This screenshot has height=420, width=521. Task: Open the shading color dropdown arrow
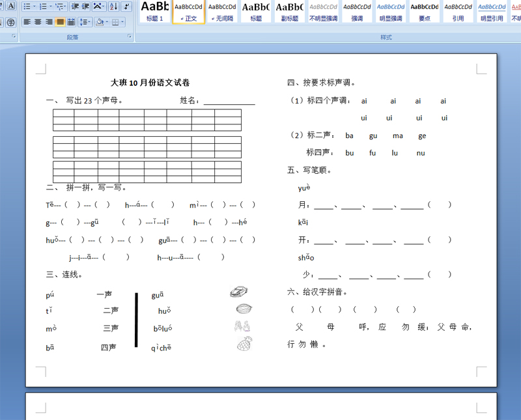107,22
